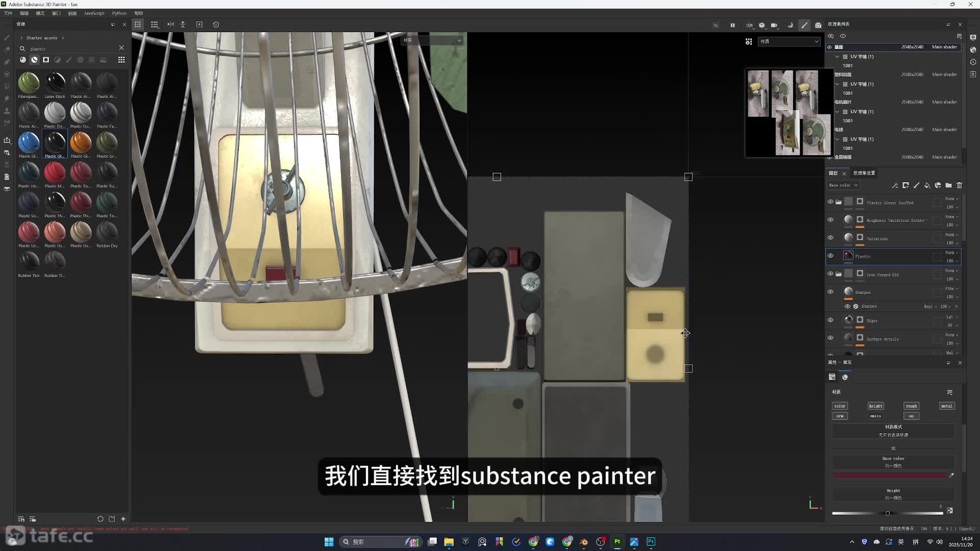
Task: Pause rendering with the pause icon
Action: pyautogui.click(x=732, y=25)
